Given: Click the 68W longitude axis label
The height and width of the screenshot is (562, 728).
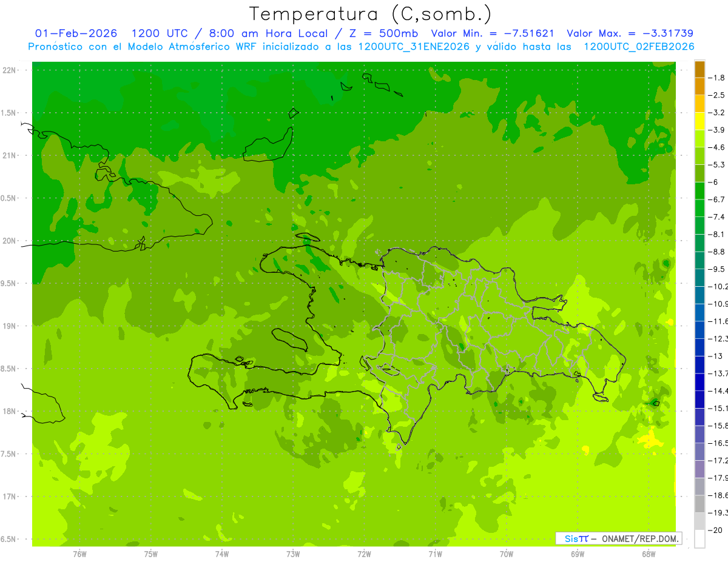Looking at the screenshot, I should pos(648,554).
